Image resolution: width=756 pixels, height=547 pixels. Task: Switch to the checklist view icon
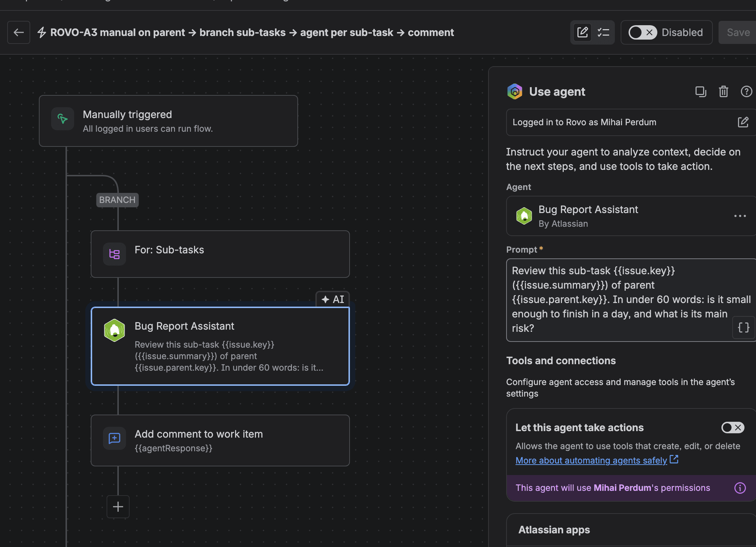point(603,32)
